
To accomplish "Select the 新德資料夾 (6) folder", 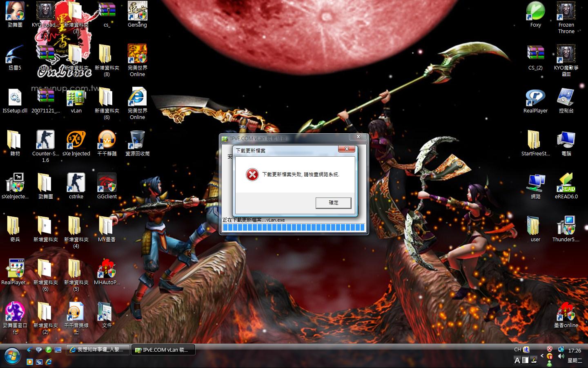I will (107, 103).
